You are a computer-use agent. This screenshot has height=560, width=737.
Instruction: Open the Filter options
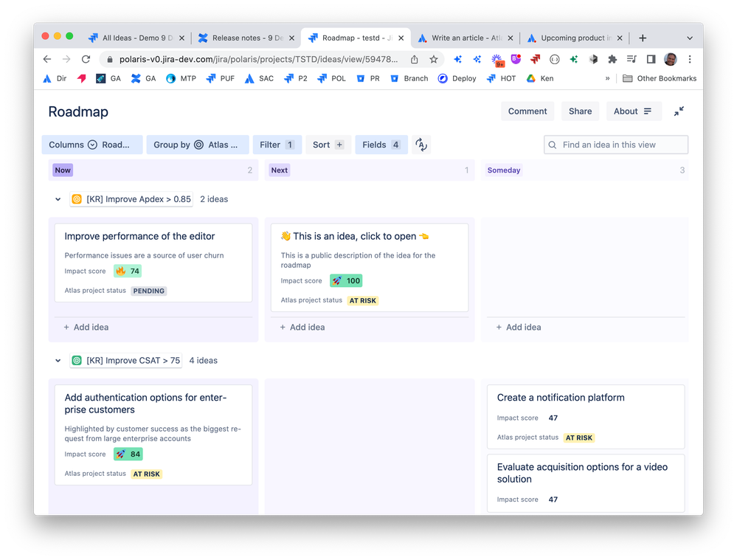(277, 145)
